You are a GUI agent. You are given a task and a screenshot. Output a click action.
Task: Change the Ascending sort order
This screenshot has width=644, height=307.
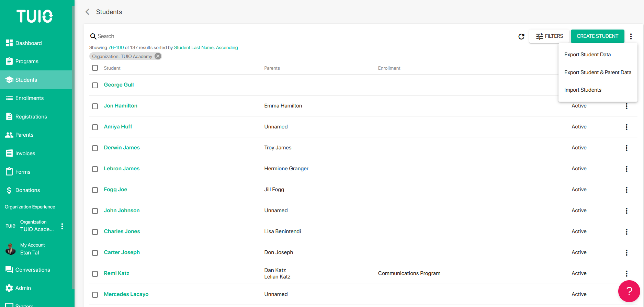pyautogui.click(x=227, y=48)
